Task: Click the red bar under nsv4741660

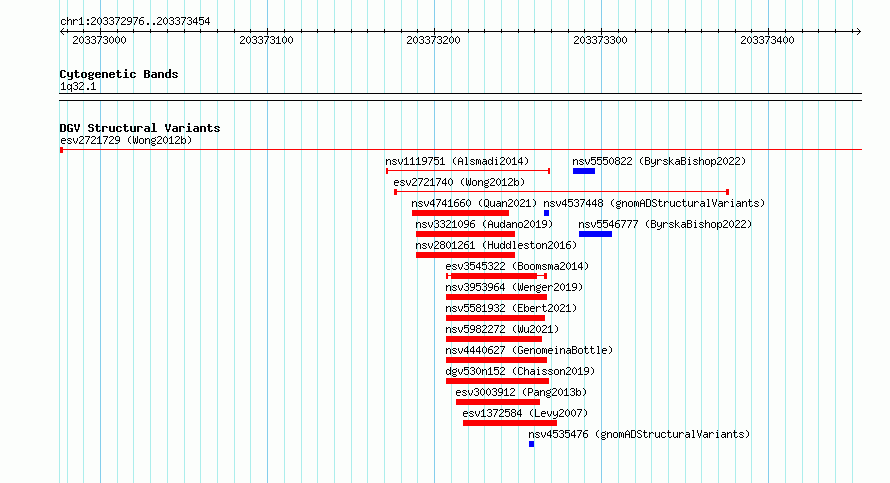Action: point(460,213)
